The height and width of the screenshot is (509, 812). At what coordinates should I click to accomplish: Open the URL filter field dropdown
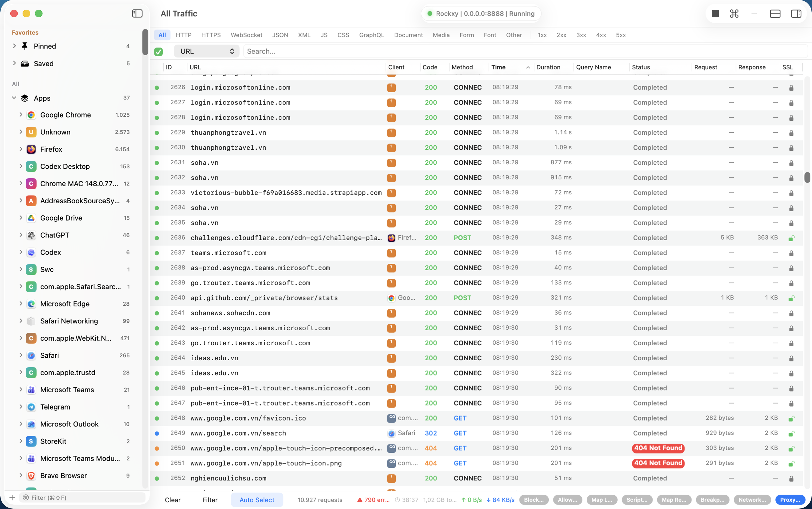206,51
